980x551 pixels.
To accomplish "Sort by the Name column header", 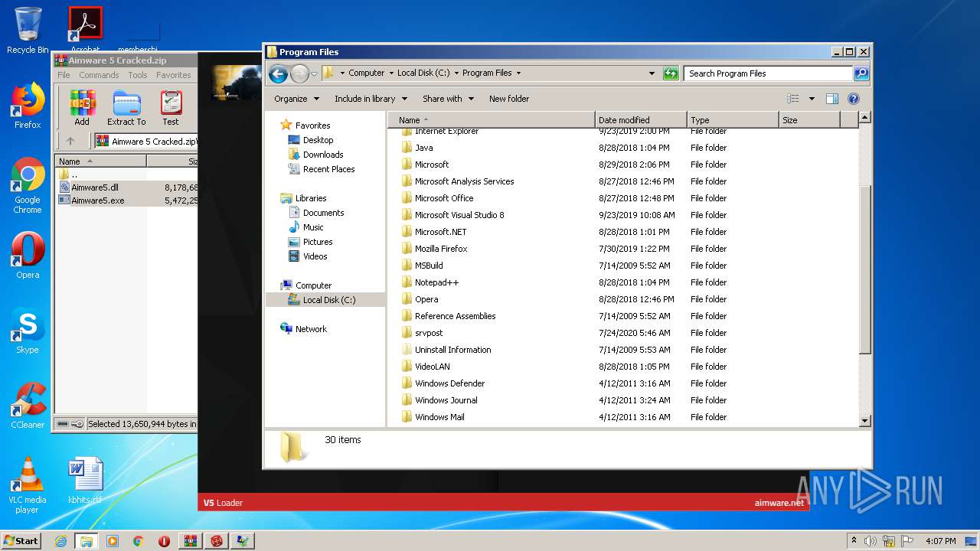I will coord(492,120).
